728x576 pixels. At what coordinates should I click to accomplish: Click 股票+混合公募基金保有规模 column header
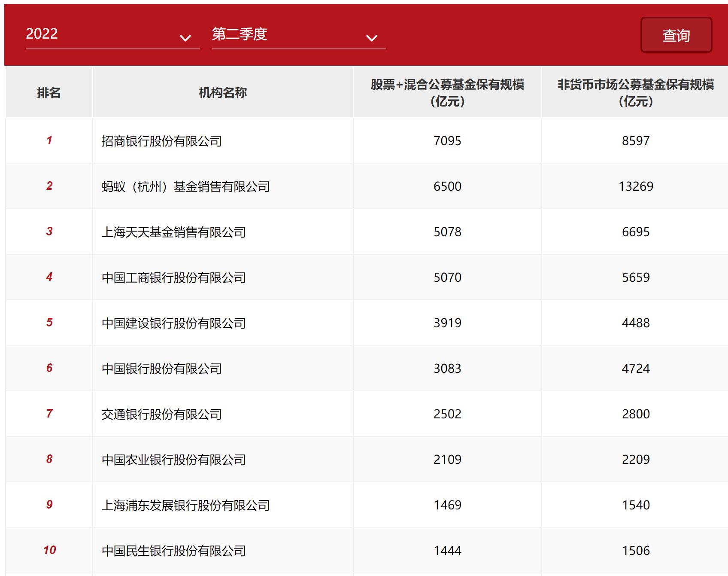tap(447, 93)
